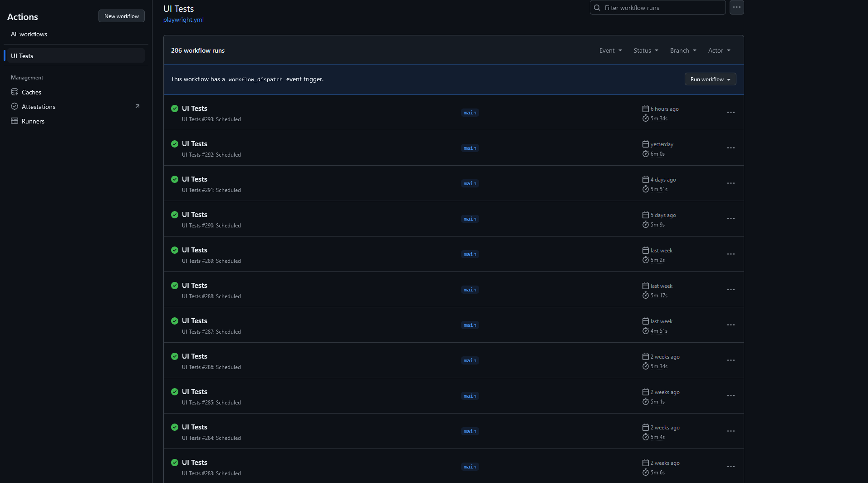Open the kebab menu for run #292
The image size is (868, 483).
[x=731, y=148]
